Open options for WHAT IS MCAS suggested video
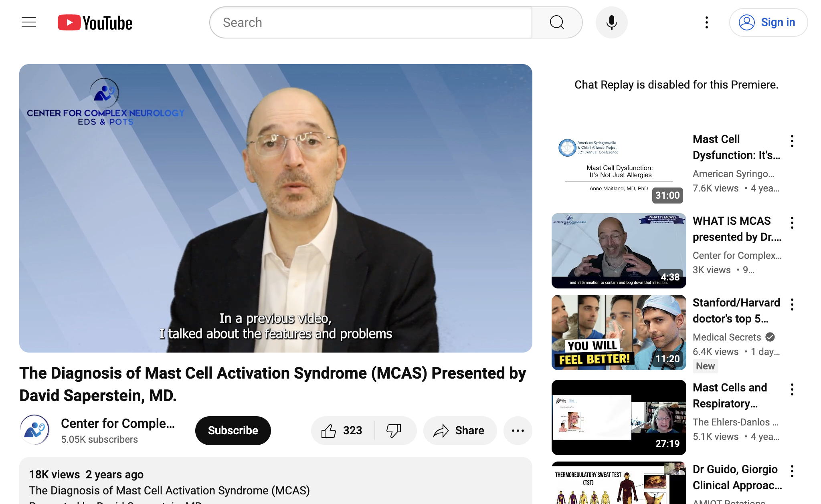Viewport: 821px width, 504px height. pos(792,222)
